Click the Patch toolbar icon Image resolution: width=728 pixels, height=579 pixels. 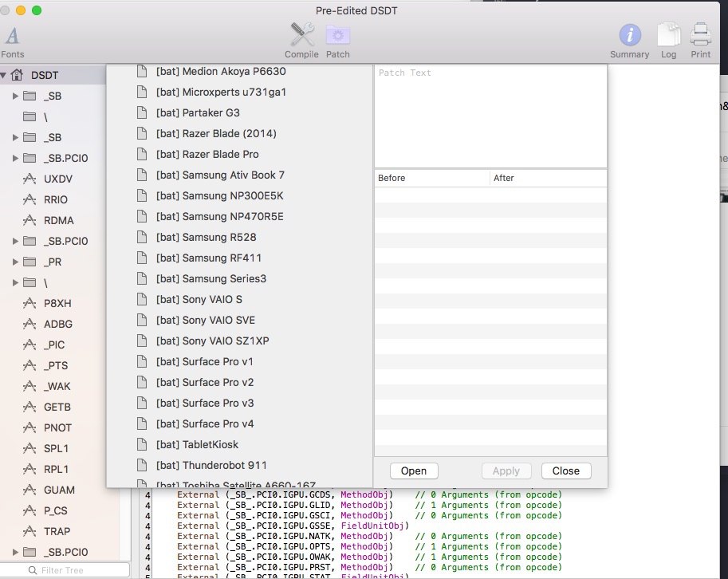(x=338, y=37)
